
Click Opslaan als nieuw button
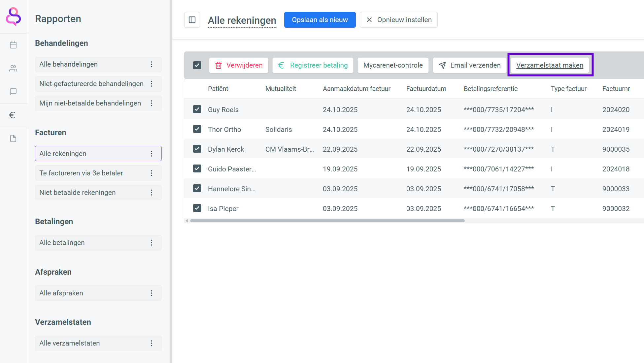[320, 20]
